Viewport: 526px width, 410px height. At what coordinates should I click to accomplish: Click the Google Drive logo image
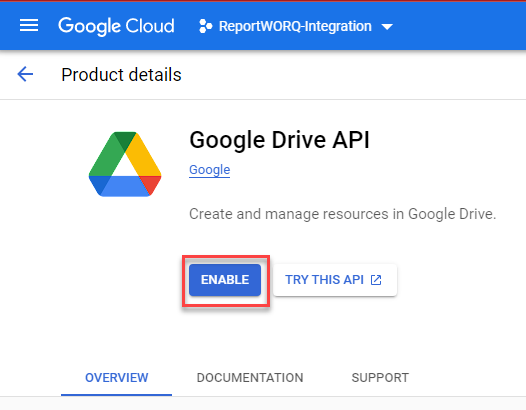pyautogui.click(x=125, y=164)
